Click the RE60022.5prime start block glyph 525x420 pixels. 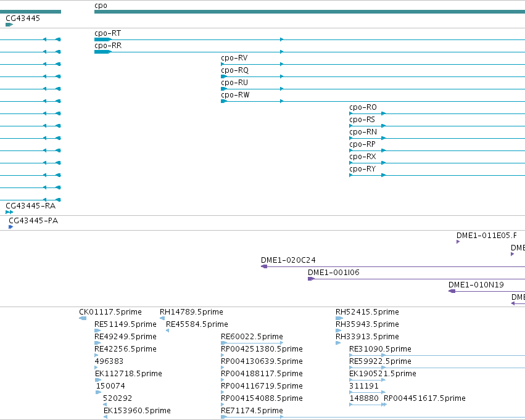pos(224,343)
